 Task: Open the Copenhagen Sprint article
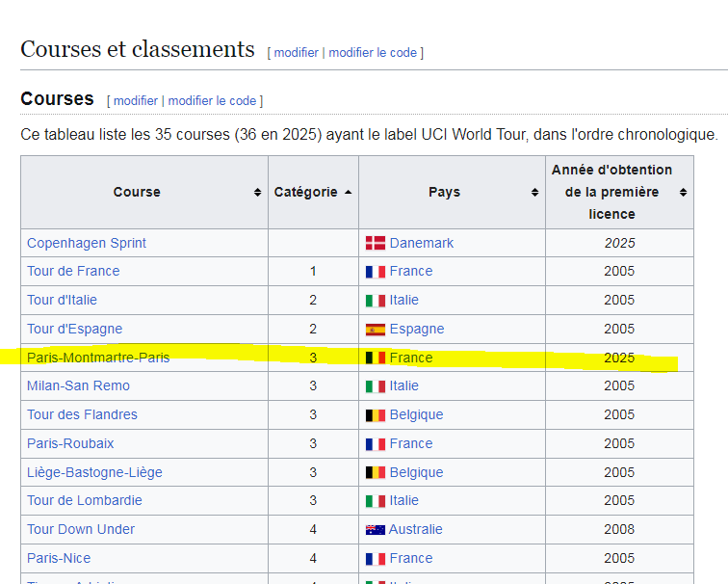pos(87,243)
